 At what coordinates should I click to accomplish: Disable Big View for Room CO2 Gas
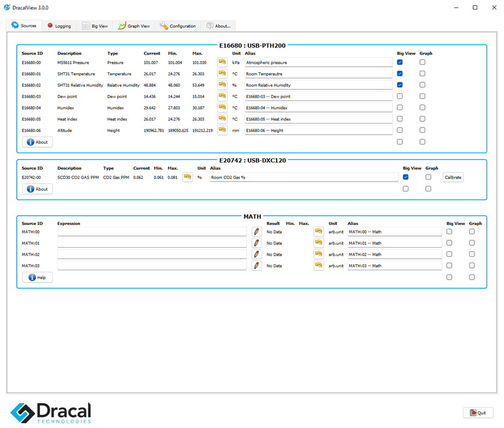[x=405, y=177]
